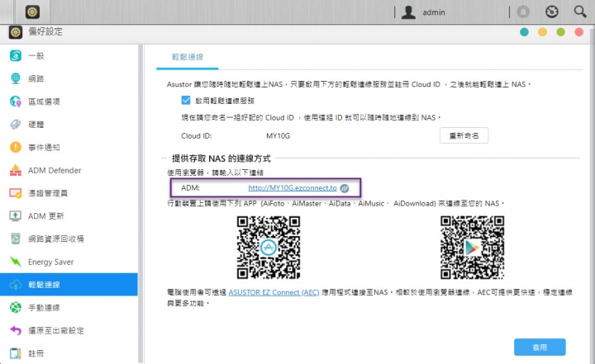The width and height of the screenshot is (595, 364).
Task: Click the Cloud ID value MY10G
Action: (x=278, y=135)
